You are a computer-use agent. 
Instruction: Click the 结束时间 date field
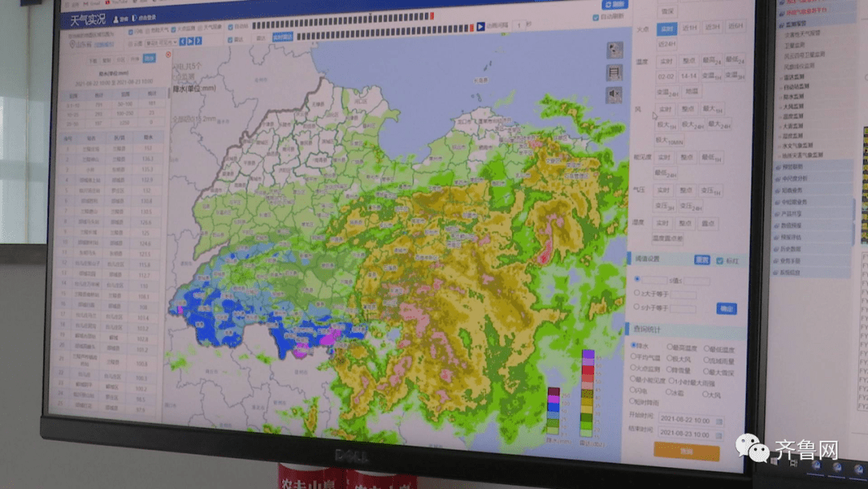[x=690, y=435]
